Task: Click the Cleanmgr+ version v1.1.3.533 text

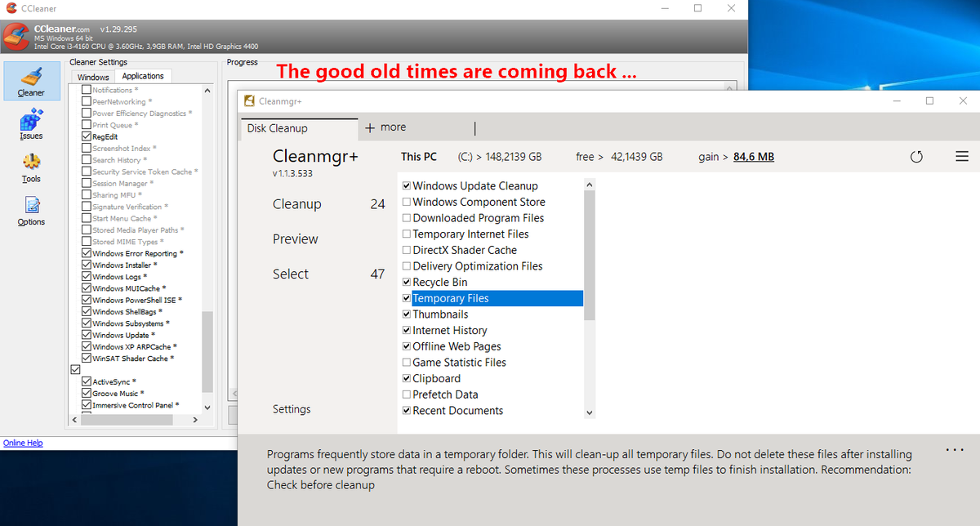Action: click(292, 174)
